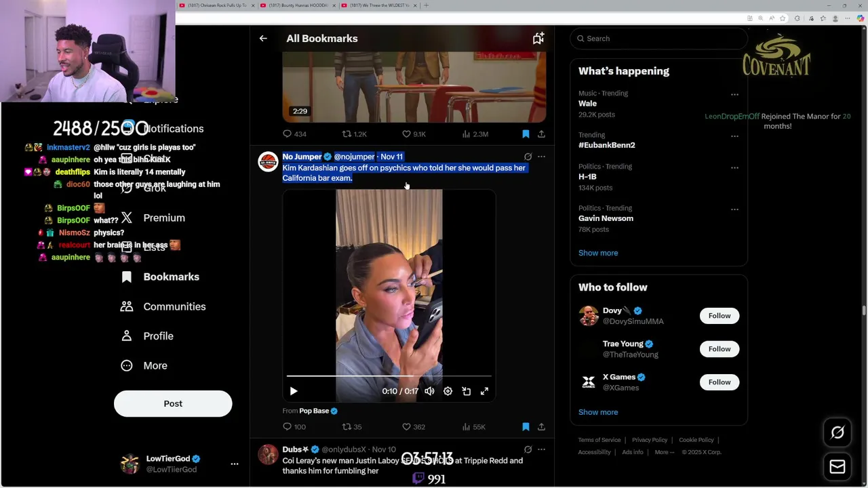Viewport: 868px width, 488px height.
Task: Enter fullscreen on the video player
Action: (484, 391)
